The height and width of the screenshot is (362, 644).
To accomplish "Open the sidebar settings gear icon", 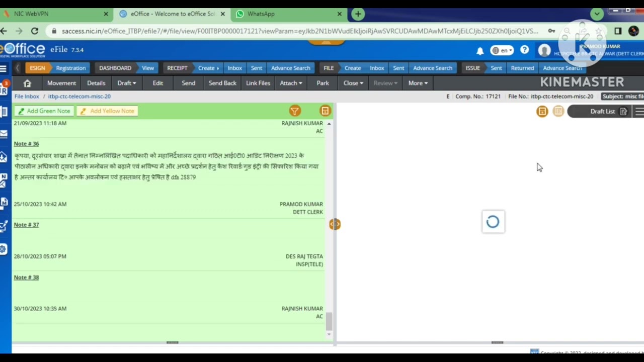I will [x=3, y=249].
